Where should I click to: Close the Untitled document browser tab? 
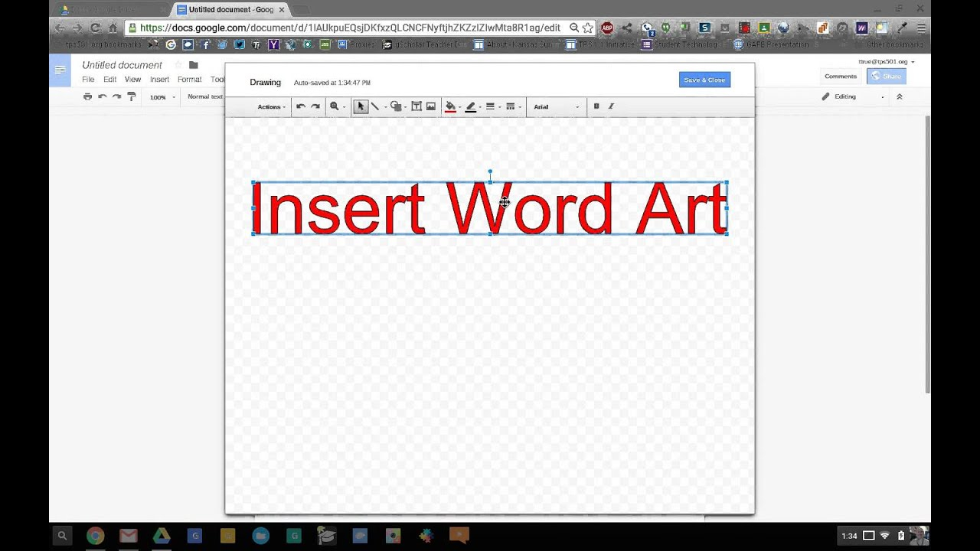(x=282, y=10)
